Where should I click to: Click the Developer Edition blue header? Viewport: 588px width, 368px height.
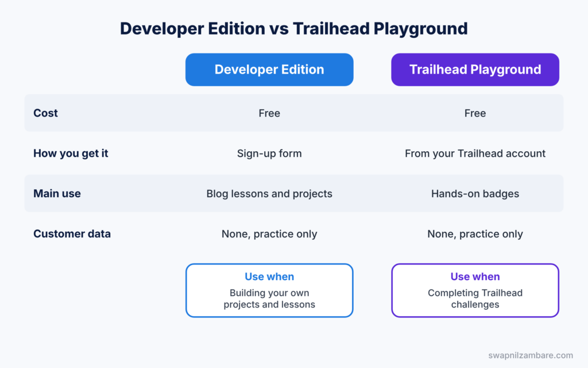(x=269, y=70)
